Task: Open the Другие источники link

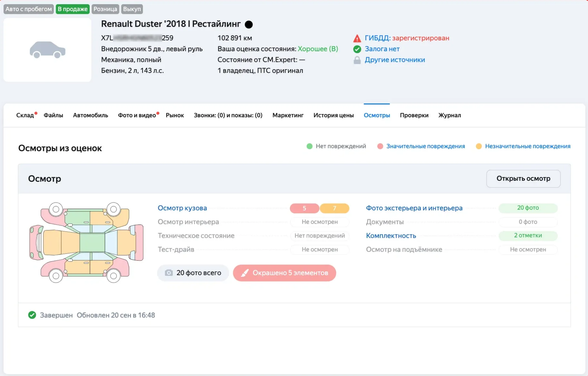Action: [395, 60]
